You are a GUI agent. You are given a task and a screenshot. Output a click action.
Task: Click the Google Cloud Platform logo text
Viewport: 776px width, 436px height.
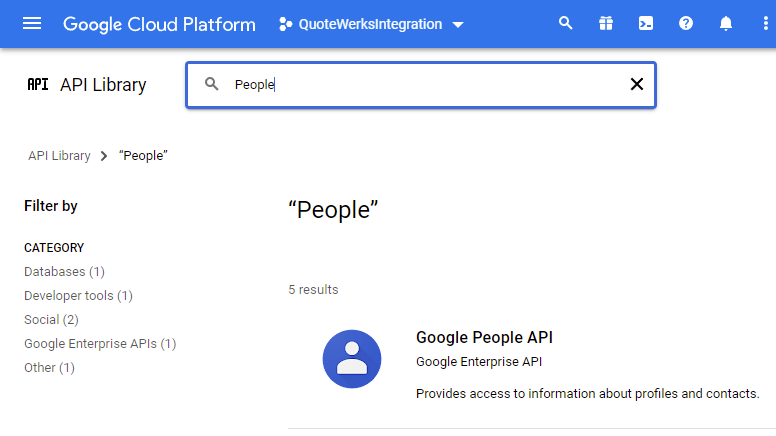159,24
